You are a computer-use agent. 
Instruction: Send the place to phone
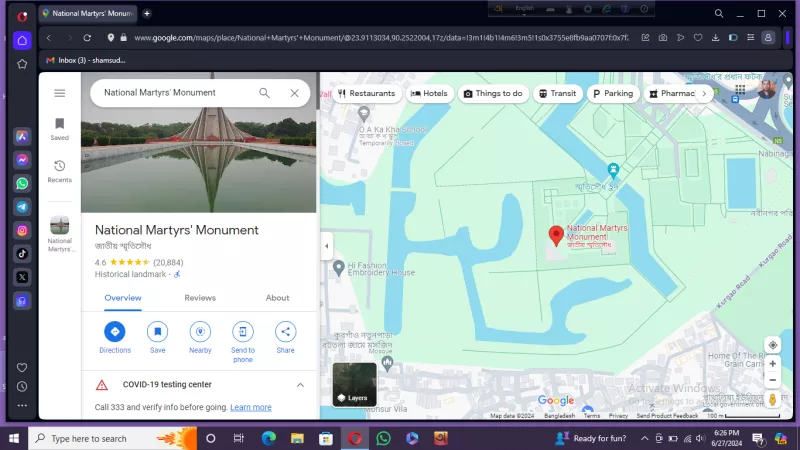(243, 342)
